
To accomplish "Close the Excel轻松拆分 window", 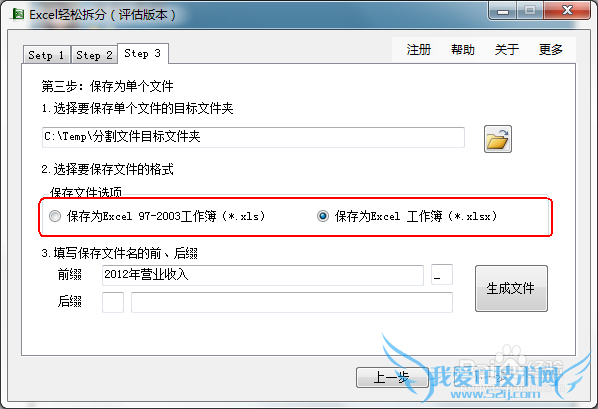I will click(567, 11).
